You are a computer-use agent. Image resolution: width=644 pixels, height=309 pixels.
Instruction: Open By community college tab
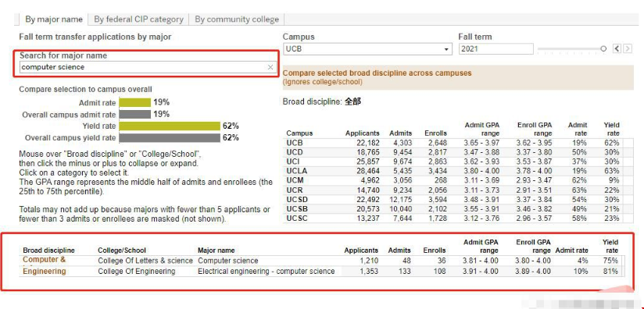[237, 20]
